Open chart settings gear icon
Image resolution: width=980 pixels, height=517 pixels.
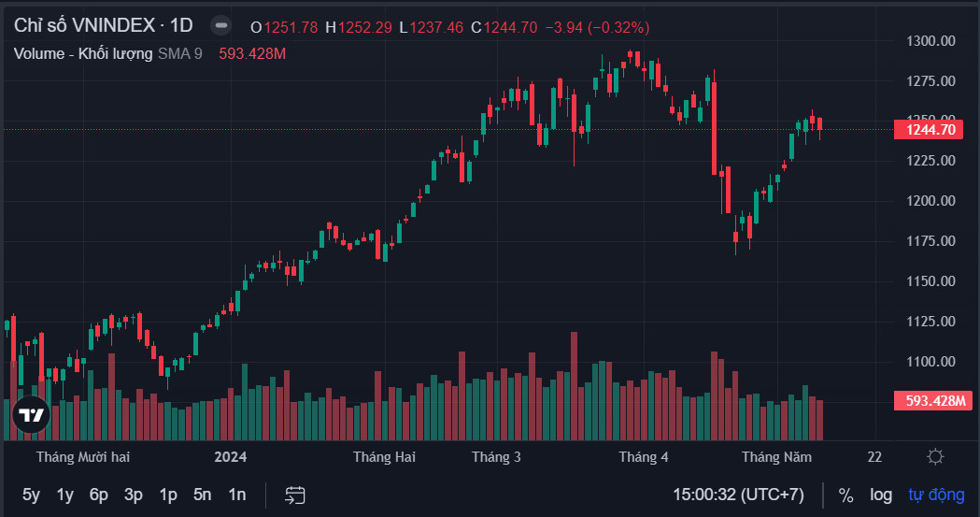(934, 456)
